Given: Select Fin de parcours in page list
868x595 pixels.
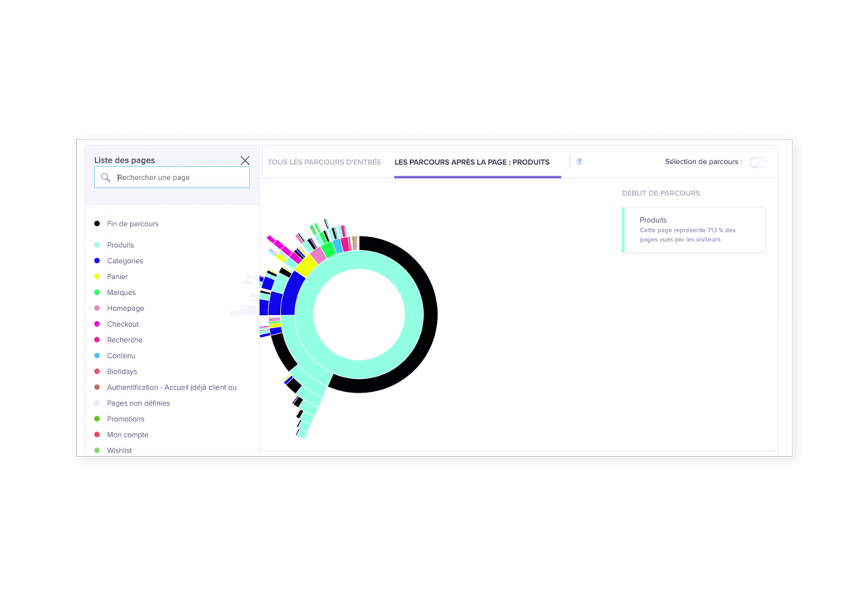Looking at the screenshot, I should [133, 224].
